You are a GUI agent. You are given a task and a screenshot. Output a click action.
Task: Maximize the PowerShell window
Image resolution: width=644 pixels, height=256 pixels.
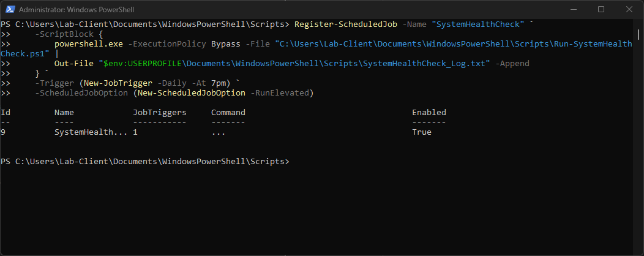point(601,9)
